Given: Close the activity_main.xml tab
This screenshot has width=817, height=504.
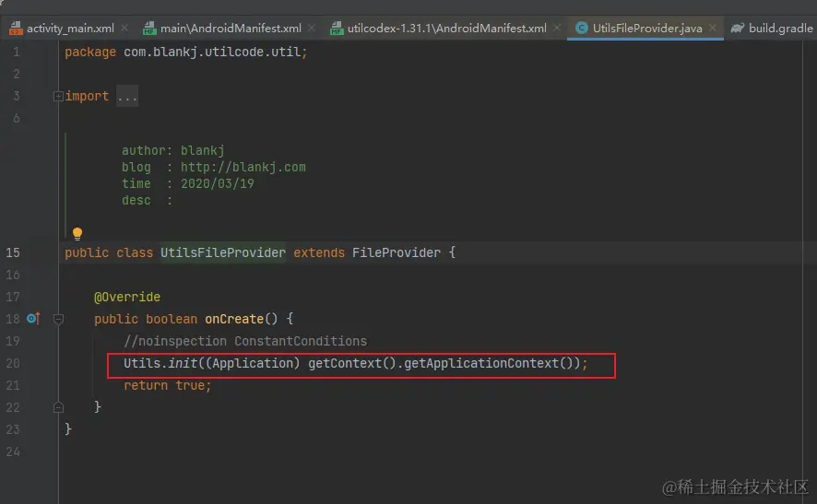Looking at the screenshot, I should coord(124,29).
